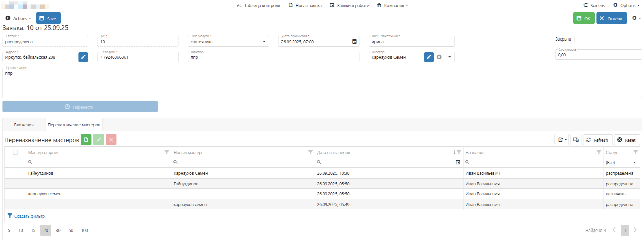Click filter icon in Статус column header
Viewport: 644px width, 243px height.
[x=635, y=152]
